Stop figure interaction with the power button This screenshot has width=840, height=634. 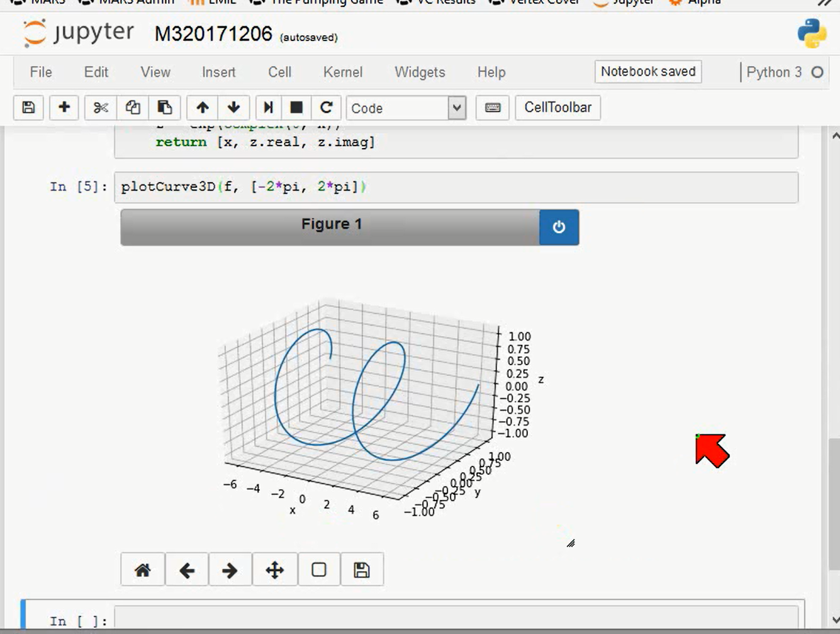[x=559, y=227]
